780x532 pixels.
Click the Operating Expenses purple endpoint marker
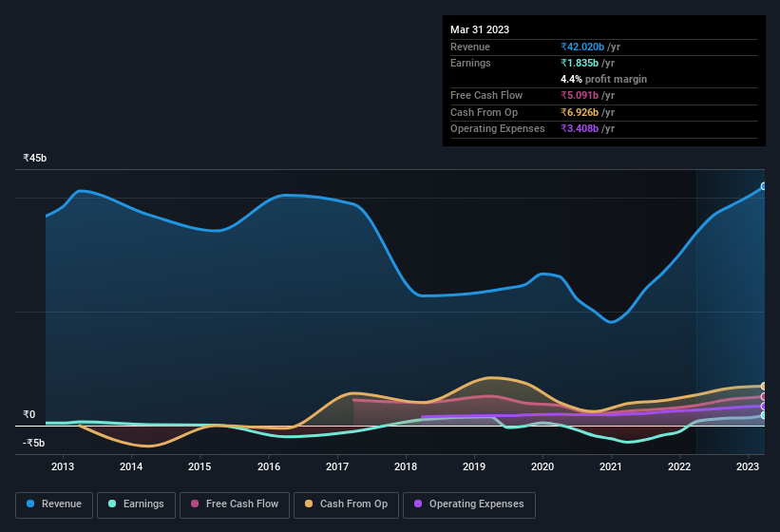click(x=764, y=407)
